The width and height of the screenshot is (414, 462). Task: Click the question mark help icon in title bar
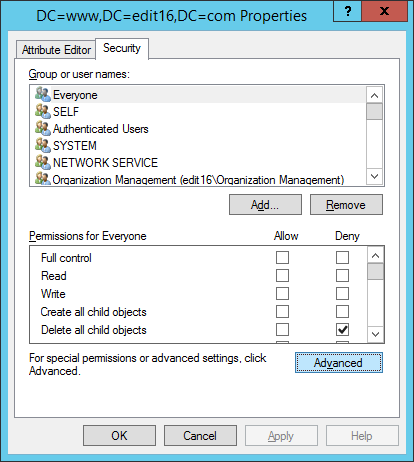[x=347, y=11]
